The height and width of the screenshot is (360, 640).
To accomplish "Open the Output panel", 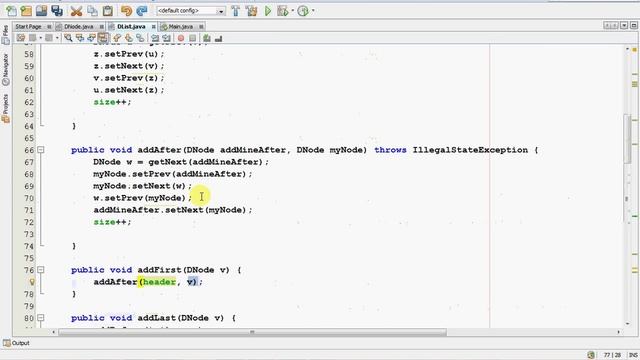I will (x=16, y=343).
